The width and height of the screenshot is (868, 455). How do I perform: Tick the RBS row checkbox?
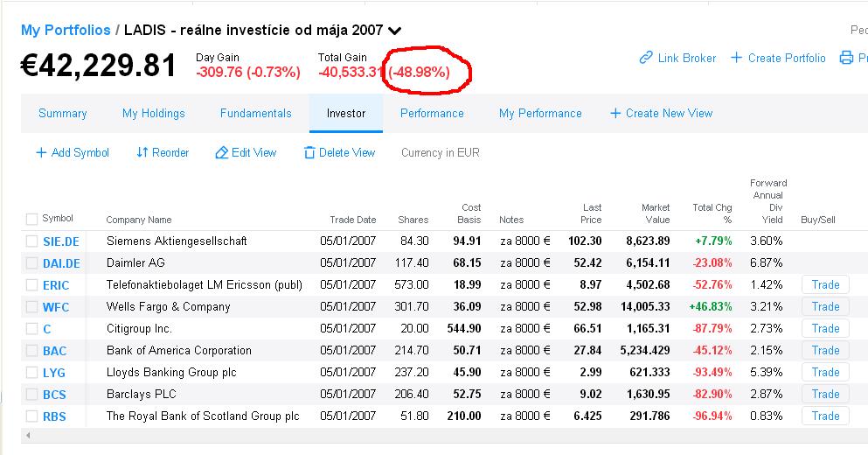31,416
